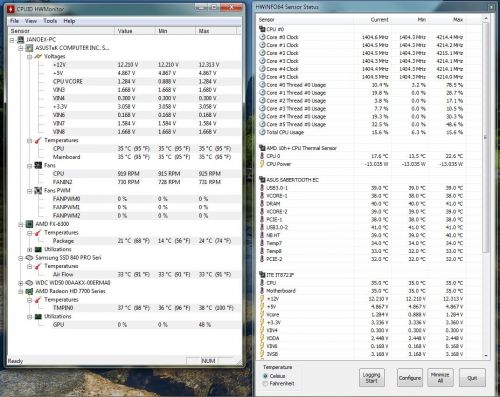Click the Fans group icon
This screenshot has width=500, height=397.
38,165
